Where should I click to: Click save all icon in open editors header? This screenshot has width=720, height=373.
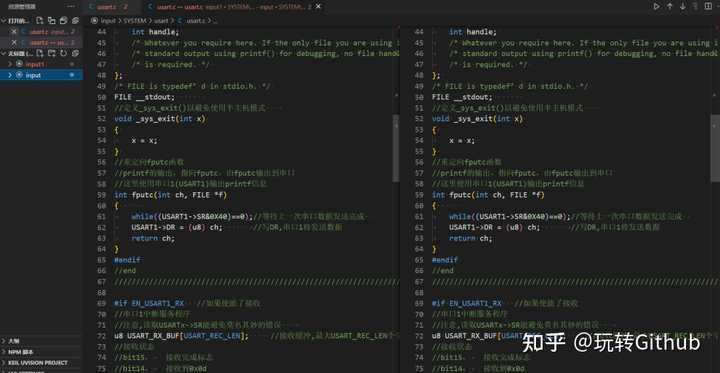63,21
